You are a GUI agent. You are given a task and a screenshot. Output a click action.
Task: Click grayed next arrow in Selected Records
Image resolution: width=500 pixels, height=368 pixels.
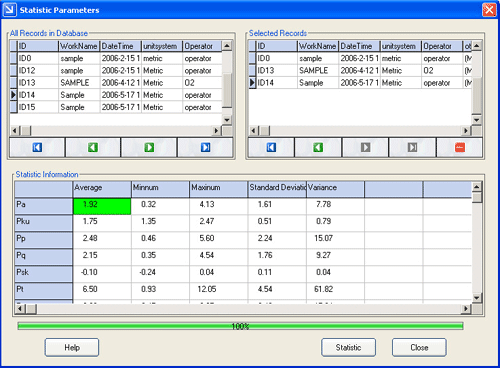365,147
